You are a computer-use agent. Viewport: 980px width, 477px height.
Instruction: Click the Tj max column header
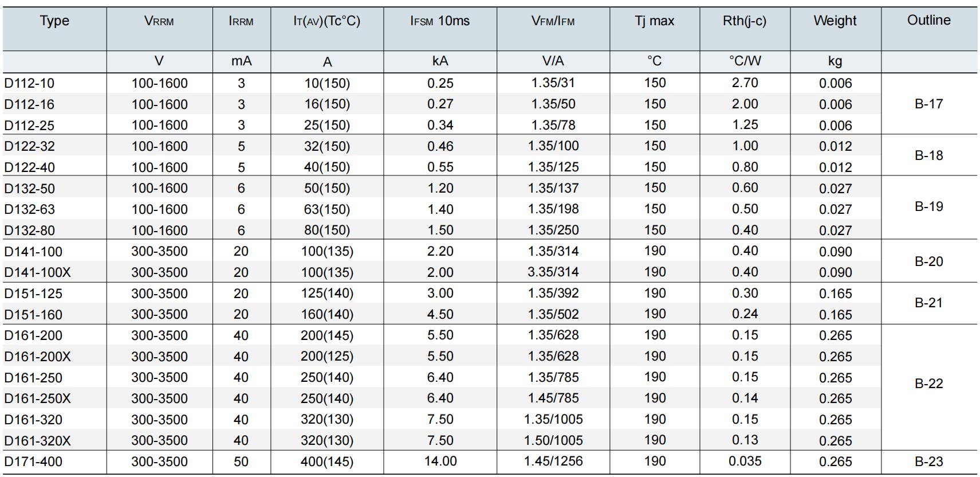pyautogui.click(x=654, y=21)
